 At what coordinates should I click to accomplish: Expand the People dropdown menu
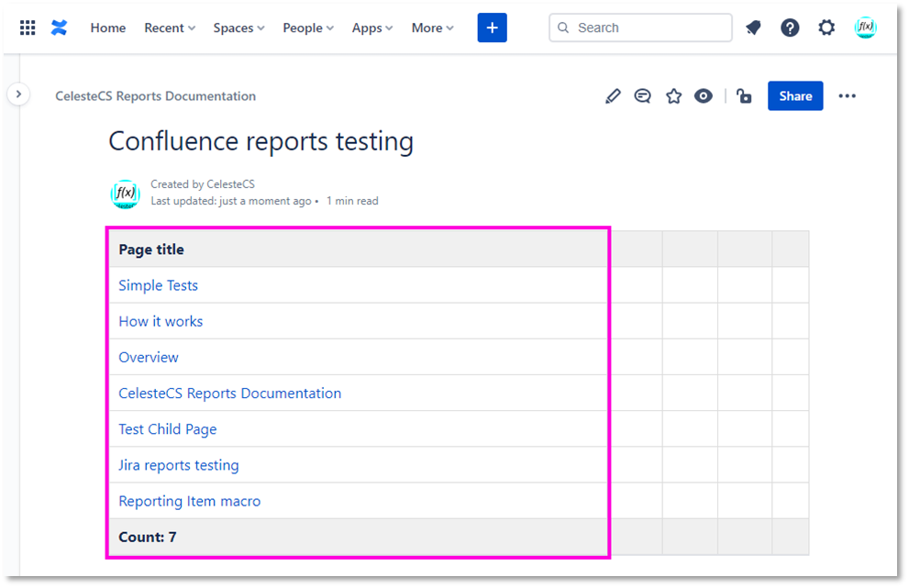coord(308,28)
